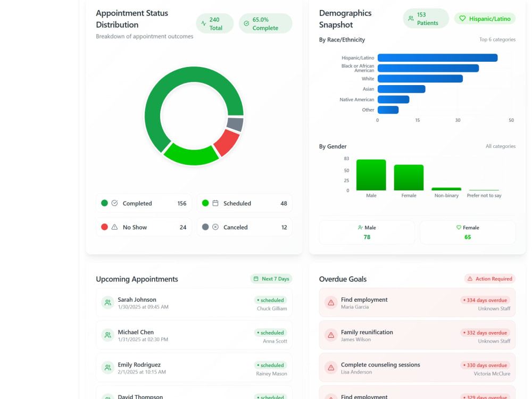Click Michael Chen's patient avatar icon
Image resolution: width=532 pixels, height=399 pixels.
click(108, 335)
